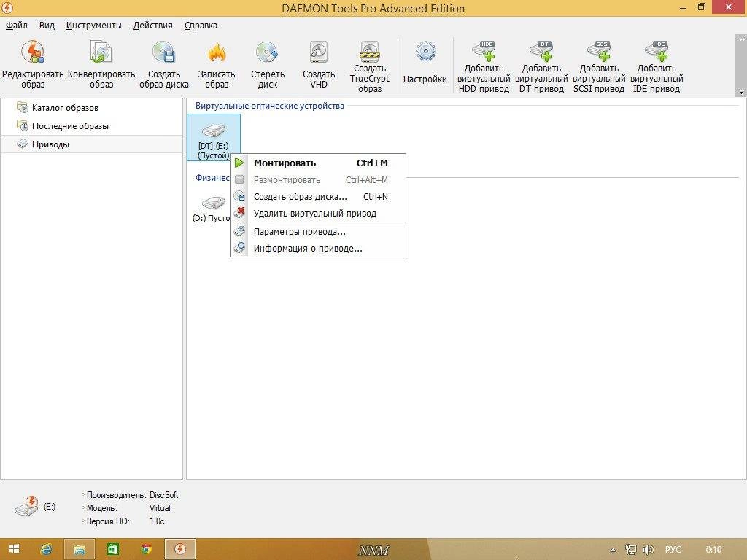Open Create TrueCrypt image (Создать TrueCrypt образ)

pyautogui.click(x=370, y=66)
